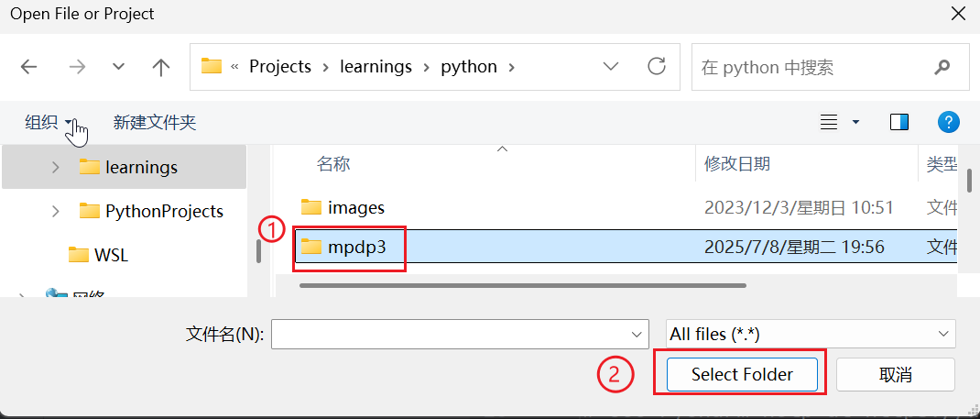Click the mpdp3 date 2025/7/8 cell
Screen dimensions: 980x419
(x=794, y=247)
